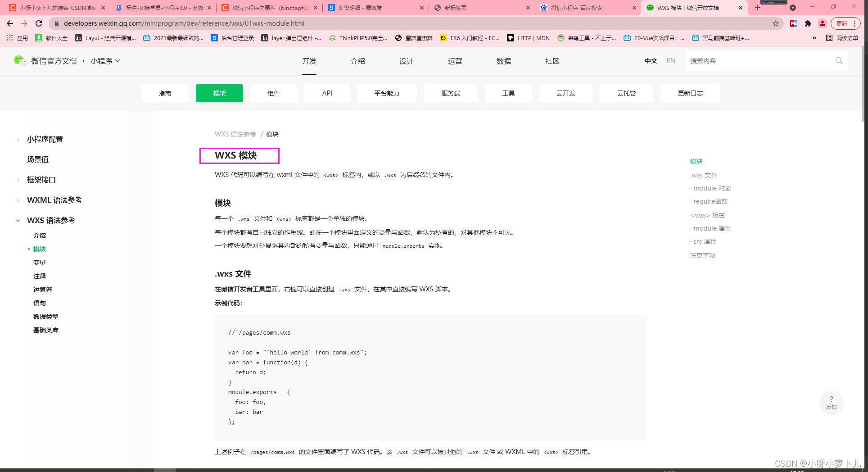Open the 组件 section button
868x472 pixels.
(x=274, y=93)
